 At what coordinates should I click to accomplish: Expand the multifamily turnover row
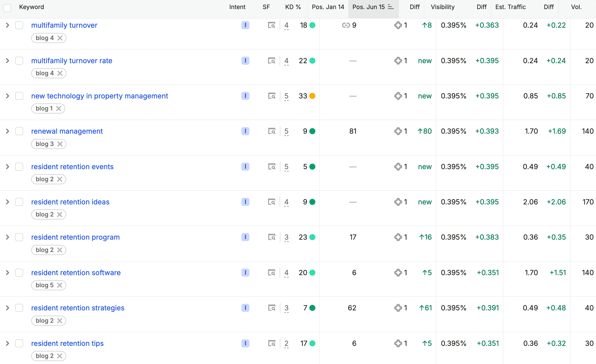click(7, 25)
